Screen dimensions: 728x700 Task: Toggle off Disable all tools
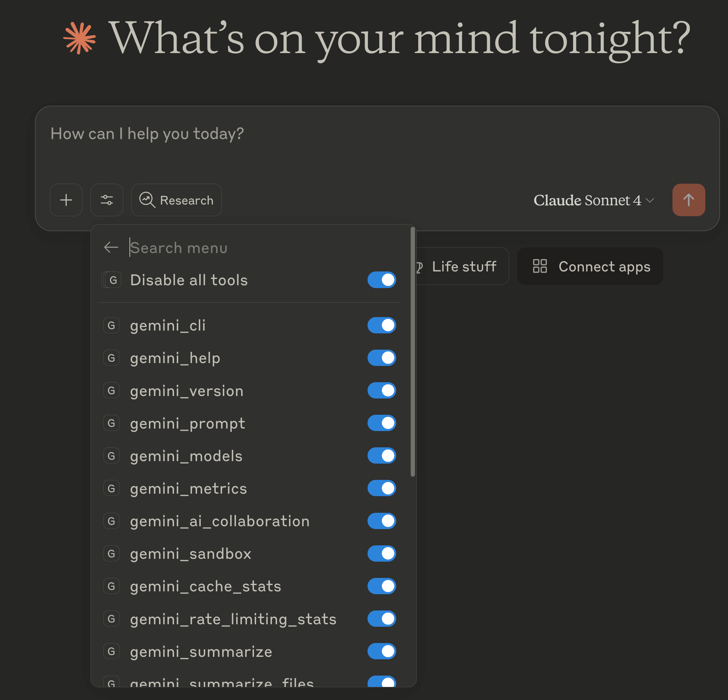point(382,280)
